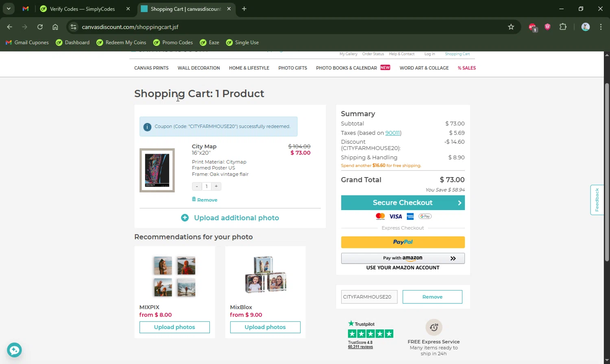Image resolution: width=610 pixels, height=364 pixels.
Task: Click Upload additional photo
Action: 230,218
